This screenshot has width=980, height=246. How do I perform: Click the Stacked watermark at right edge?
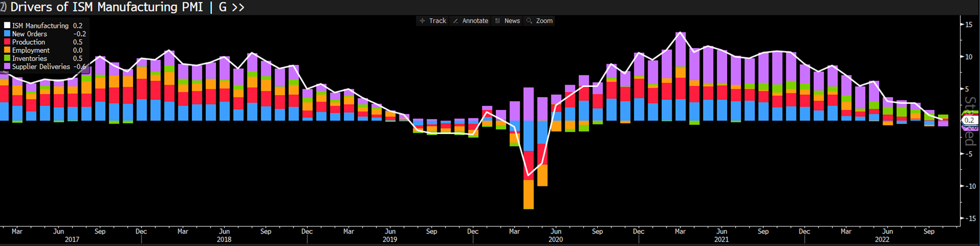[971, 121]
